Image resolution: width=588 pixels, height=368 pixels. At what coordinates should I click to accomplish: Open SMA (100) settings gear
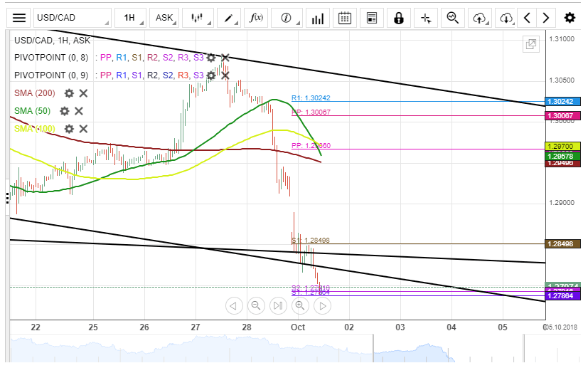click(69, 129)
